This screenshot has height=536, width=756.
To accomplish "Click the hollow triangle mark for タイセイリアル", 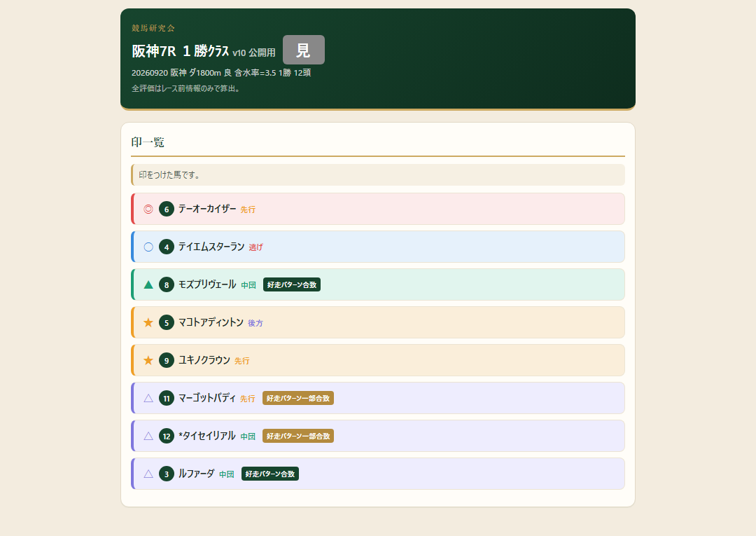I will [x=148, y=436].
